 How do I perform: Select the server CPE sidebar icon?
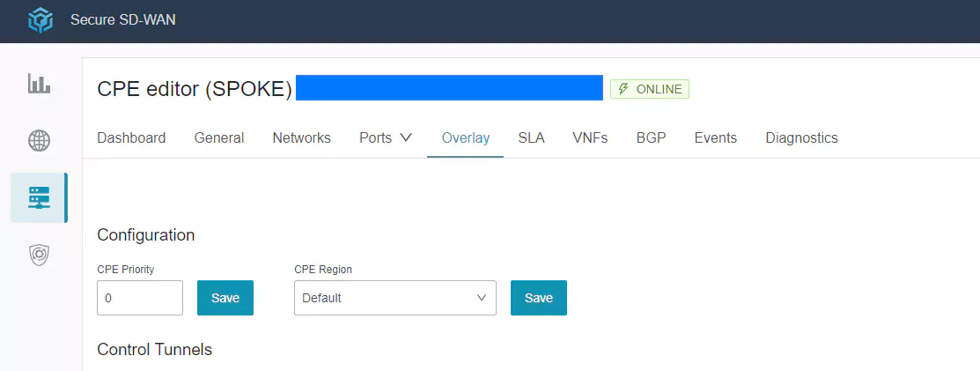click(40, 197)
